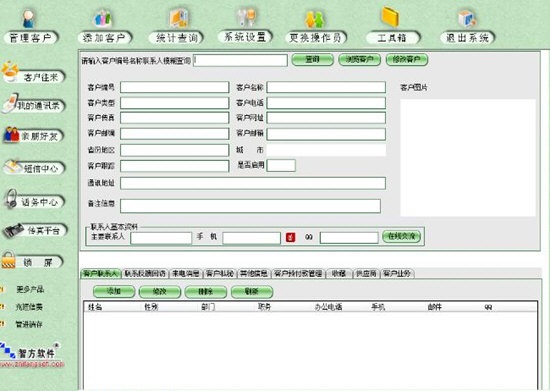
Task: Click the 部门 column header
Action: click(x=208, y=307)
